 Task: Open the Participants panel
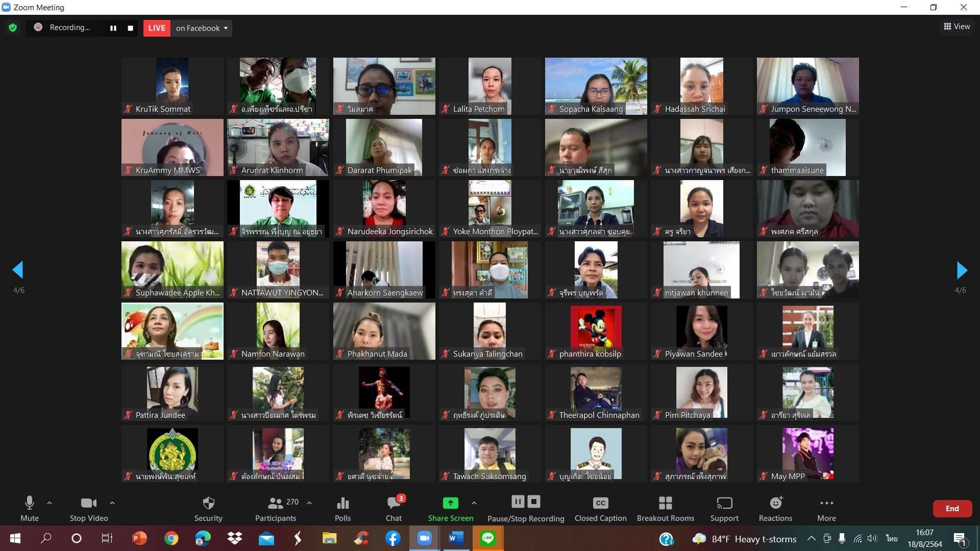(x=276, y=504)
